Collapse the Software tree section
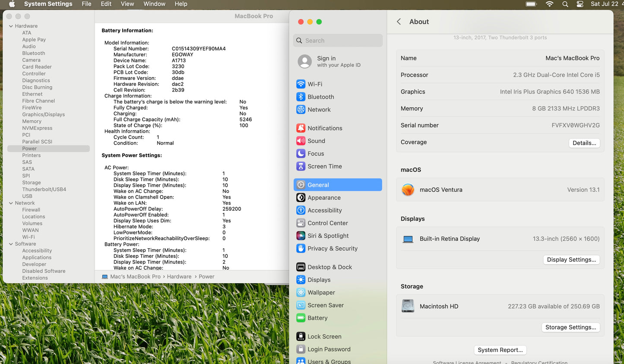Image resolution: width=624 pixels, height=364 pixels. pyautogui.click(x=11, y=244)
